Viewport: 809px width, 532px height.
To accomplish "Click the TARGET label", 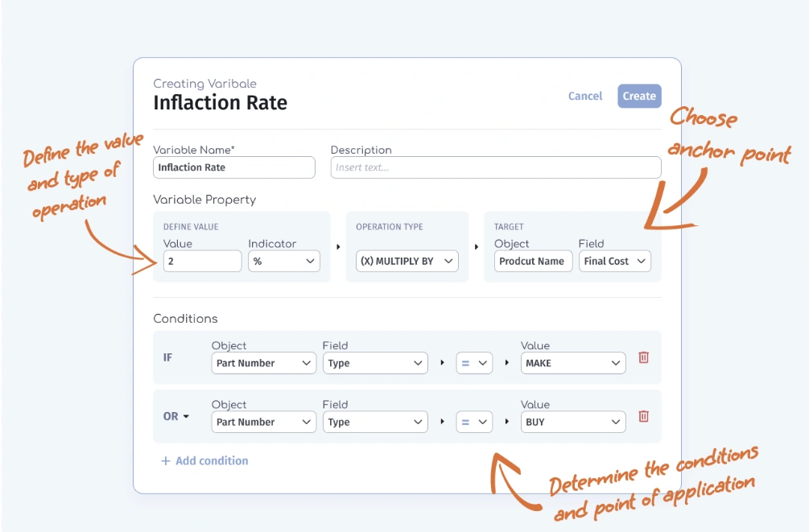I will pyautogui.click(x=509, y=227).
